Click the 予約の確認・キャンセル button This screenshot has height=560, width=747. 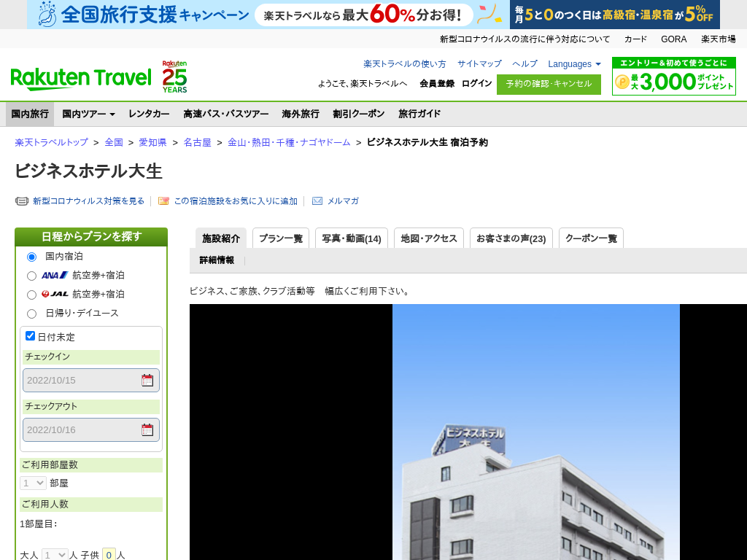tap(549, 85)
